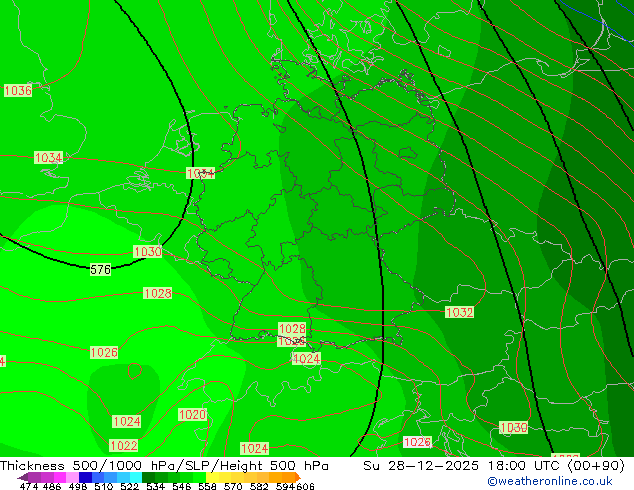This screenshot has width=634, height=490.
Task: Click the 486 legend value
Action: pos(52,486)
